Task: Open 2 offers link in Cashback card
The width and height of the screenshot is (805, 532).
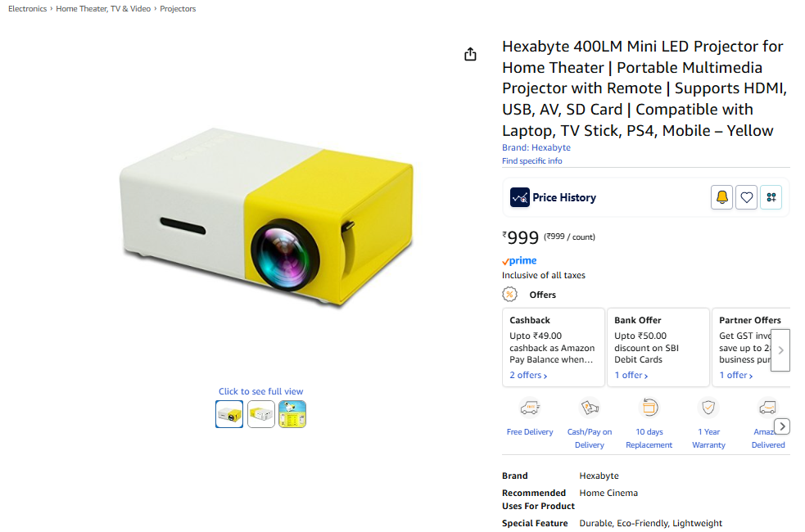Action: tap(528, 375)
